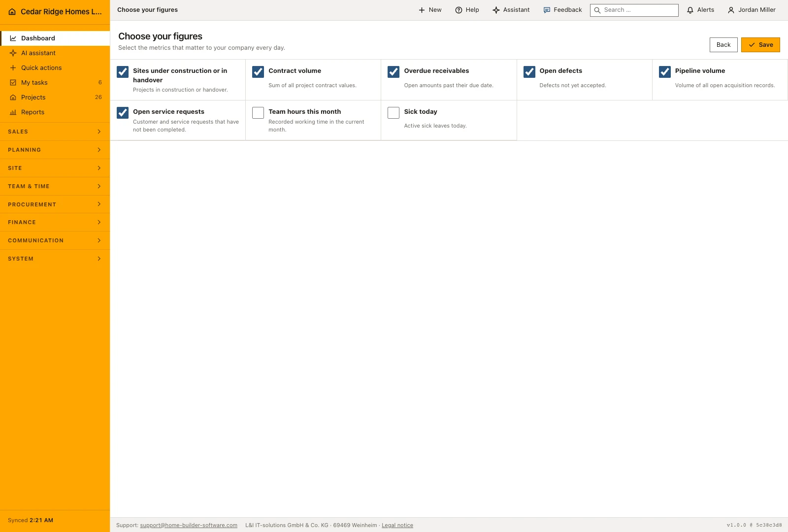Image resolution: width=788 pixels, height=532 pixels.
Task: Expand the PROCUREMENT sidebar section
Action: 55,204
